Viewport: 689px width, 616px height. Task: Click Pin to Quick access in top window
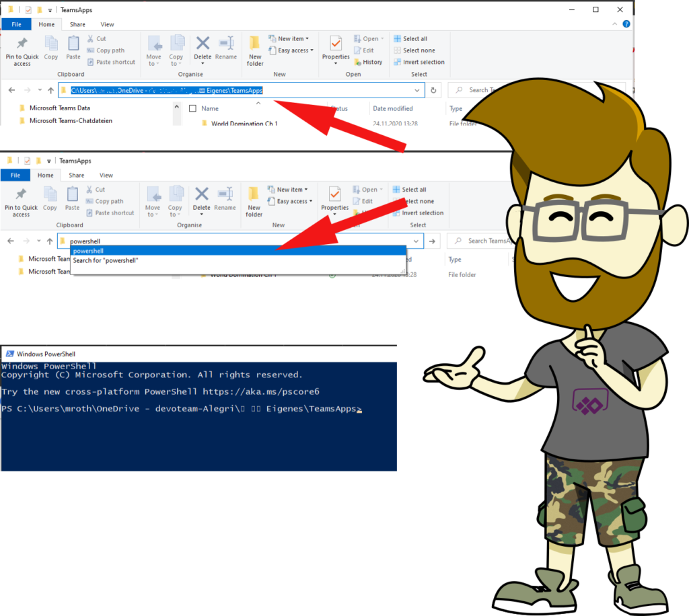pyautogui.click(x=22, y=51)
